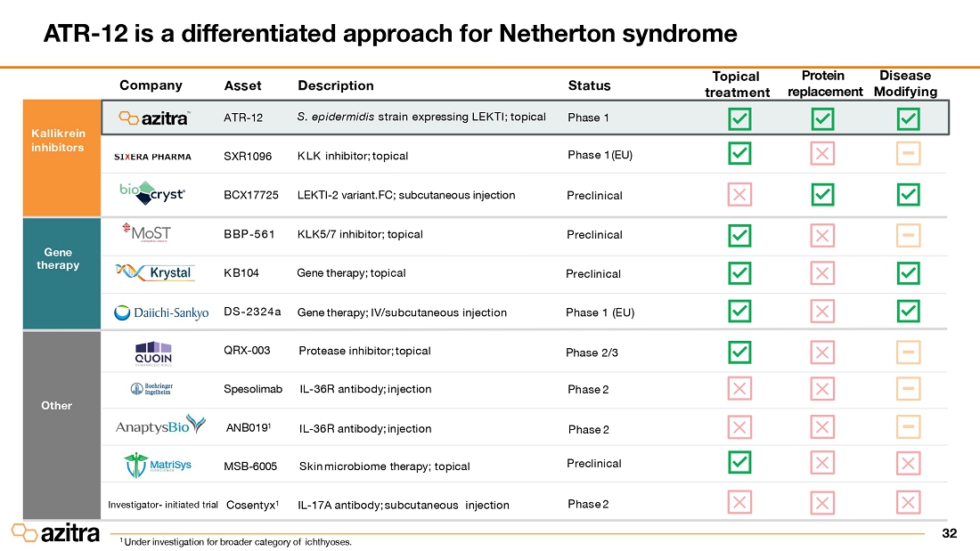The width and height of the screenshot is (980, 551).
Task: Click the Azitra logo in the ATR-12 row
Action: [154, 117]
